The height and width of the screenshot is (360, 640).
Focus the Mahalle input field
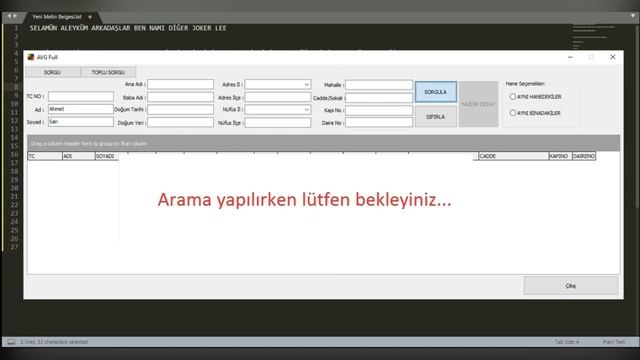click(x=379, y=85)
